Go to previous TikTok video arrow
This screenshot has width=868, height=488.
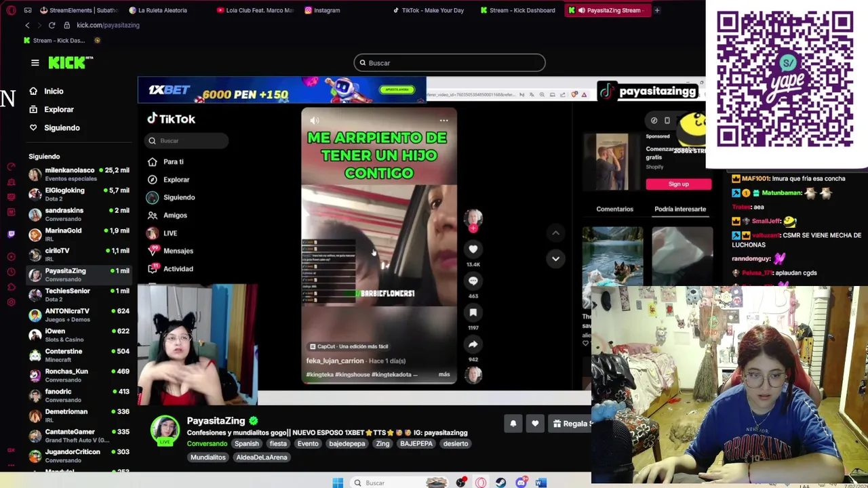tap(555, 232)
